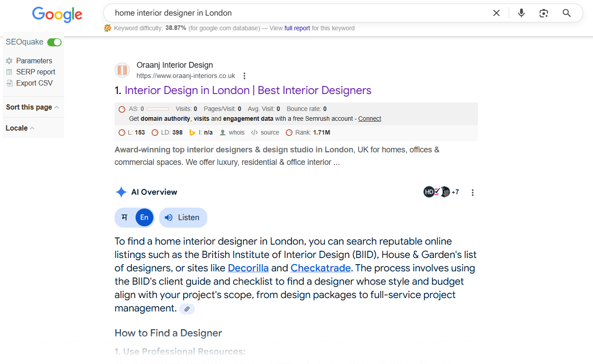Toggle SEOquake off
This screenshot has height=364, width=593.
(54, 42)
